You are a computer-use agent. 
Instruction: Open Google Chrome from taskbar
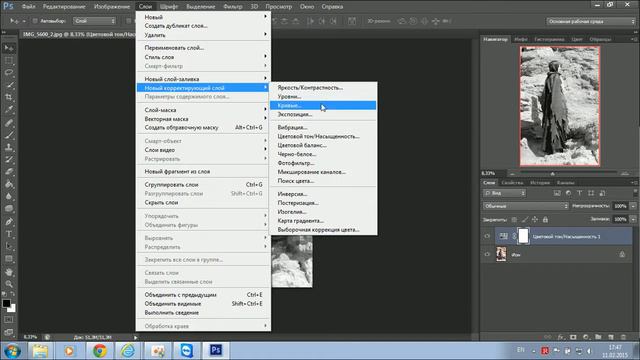tap(99, 350)
